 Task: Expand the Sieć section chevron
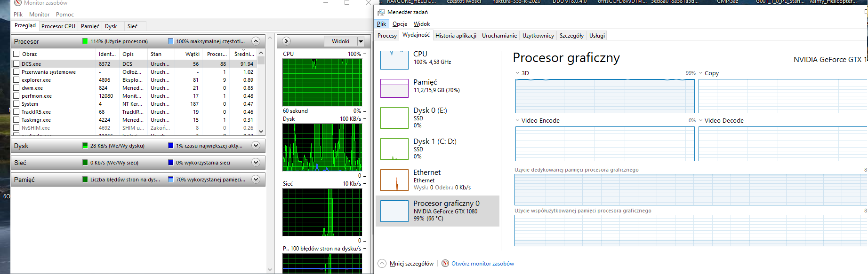click(256, 163)
